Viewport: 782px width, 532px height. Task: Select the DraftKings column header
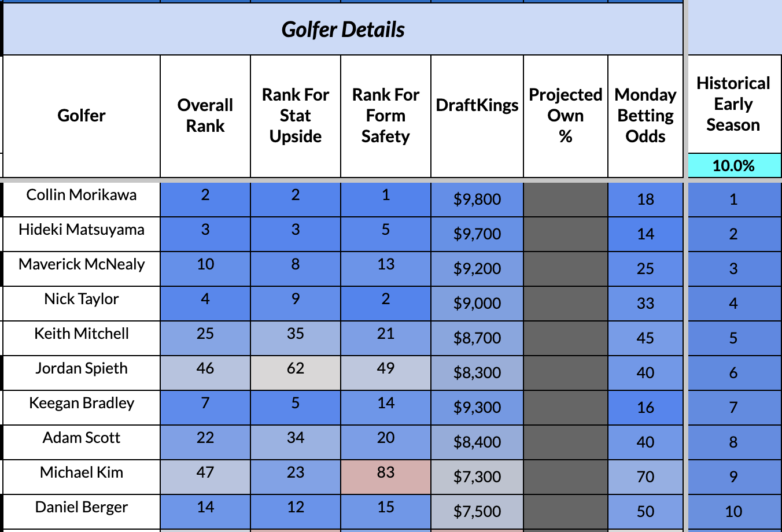click(x=477, y=105)
